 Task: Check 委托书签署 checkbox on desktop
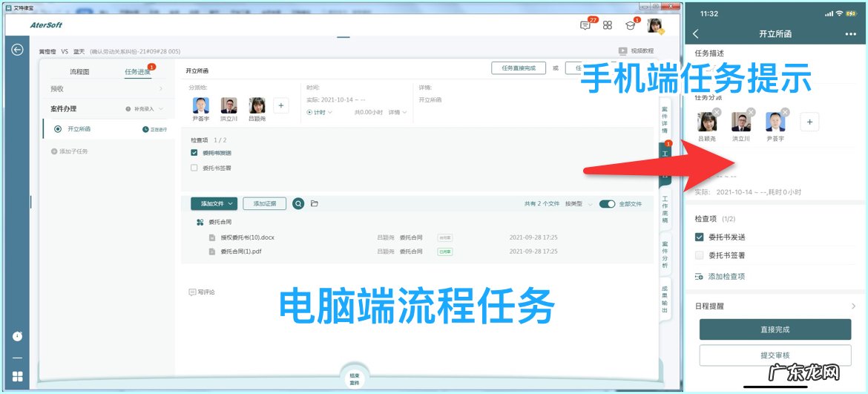(x=194, y=168)
